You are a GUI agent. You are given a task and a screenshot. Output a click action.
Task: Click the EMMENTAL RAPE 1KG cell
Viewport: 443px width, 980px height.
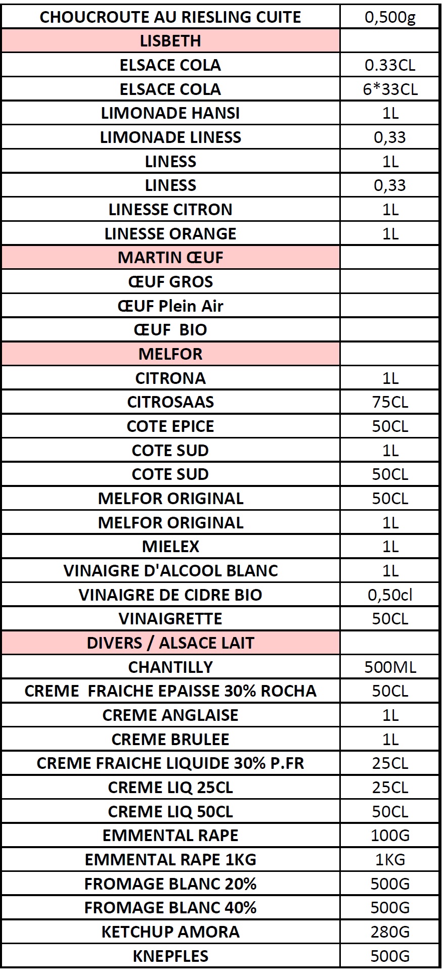(x=170, y=860)
